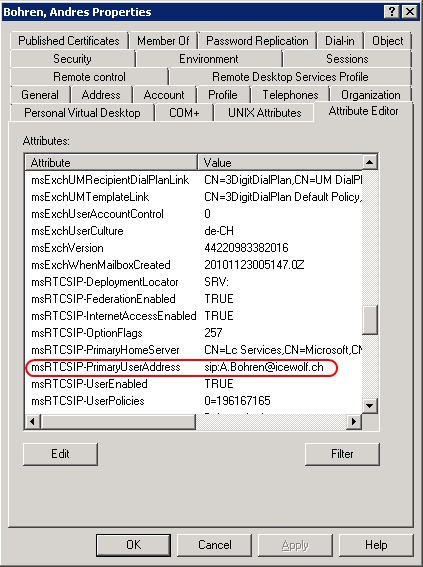This screenshot has width=423, height=567.
Task: Click the attribute list scroll up arrow
Action: (369, 162)
